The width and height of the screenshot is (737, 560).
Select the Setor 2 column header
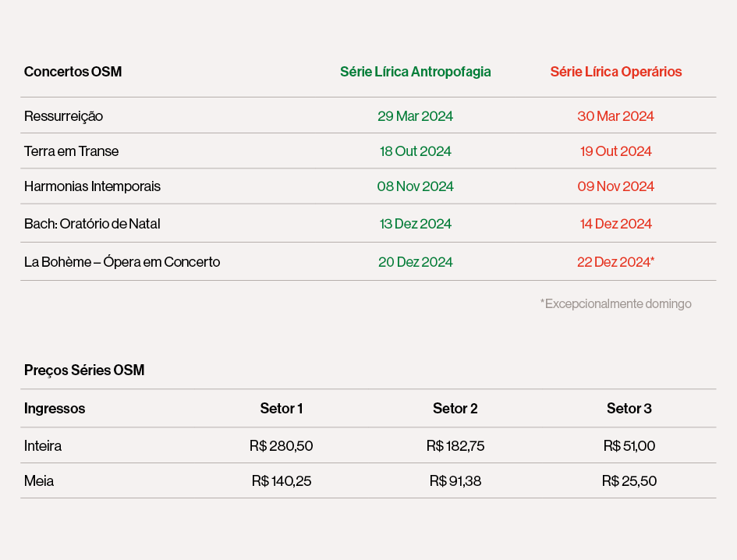455,408
